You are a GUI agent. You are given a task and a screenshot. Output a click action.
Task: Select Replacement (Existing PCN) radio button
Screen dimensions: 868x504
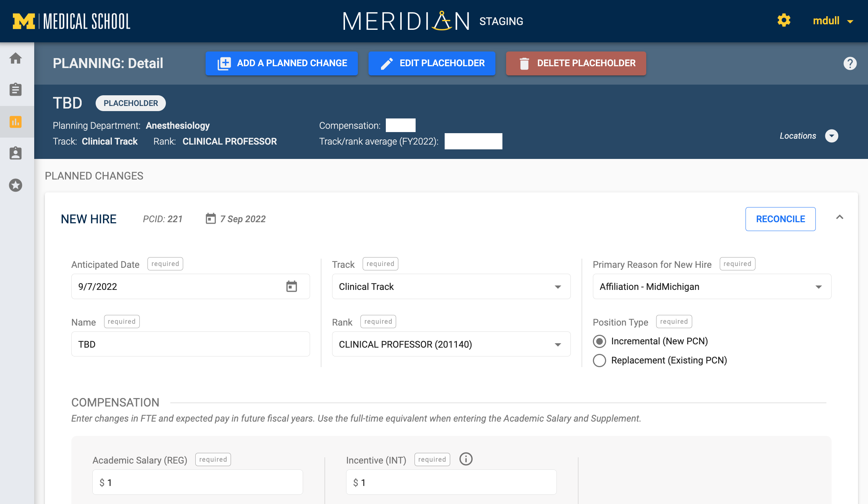[599, 361]
